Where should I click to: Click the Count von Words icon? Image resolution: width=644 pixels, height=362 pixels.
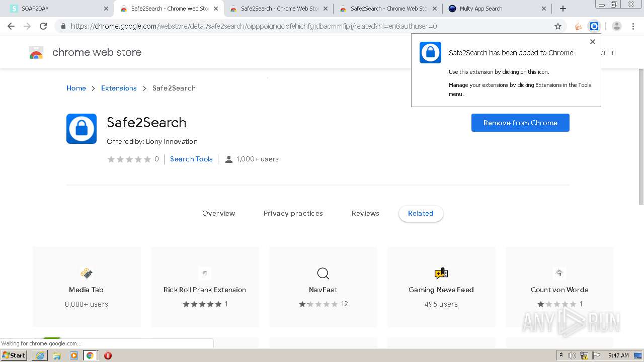point(559,274)
